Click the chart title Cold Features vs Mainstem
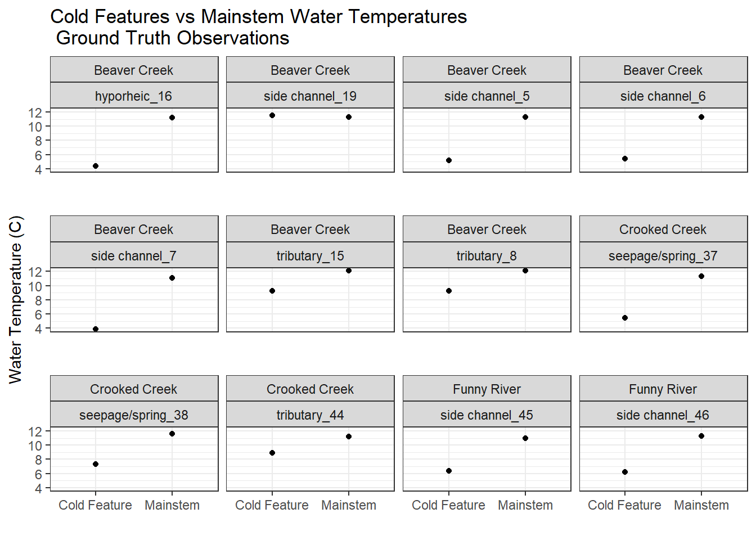The width and height of the screenshot is (756, 540). pos(258,17)
